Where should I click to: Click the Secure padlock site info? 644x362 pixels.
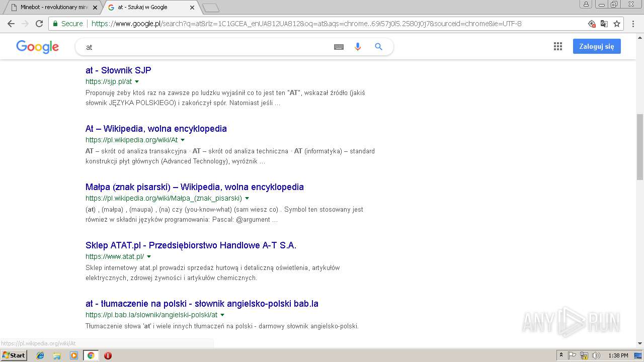(68, 24)
